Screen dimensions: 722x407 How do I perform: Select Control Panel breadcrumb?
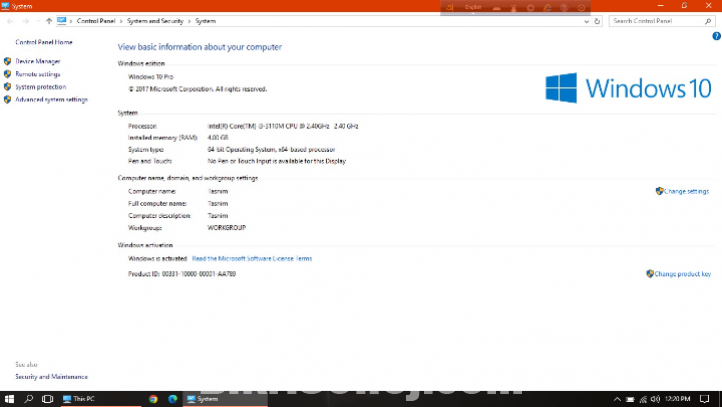click(96, 21)
